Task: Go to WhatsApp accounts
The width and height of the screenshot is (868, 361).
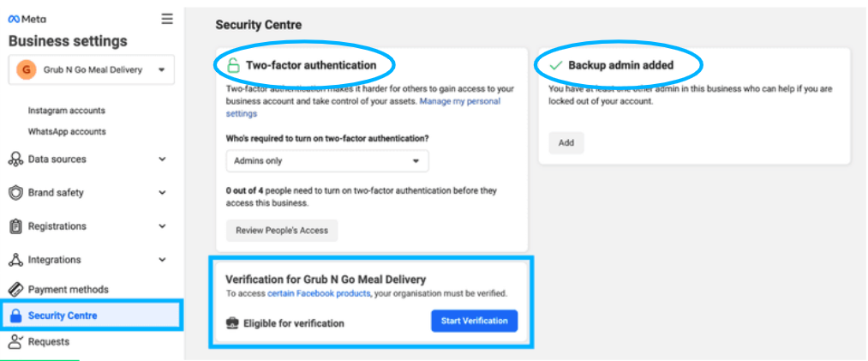Action: click(x=67, y=132)
